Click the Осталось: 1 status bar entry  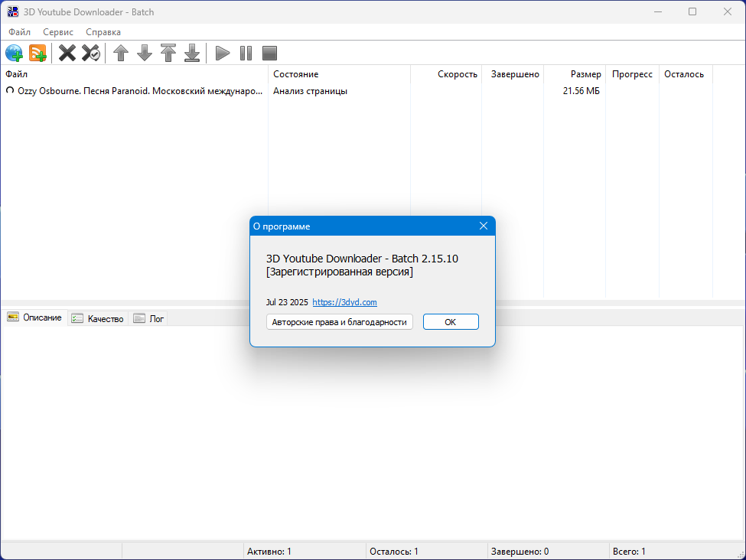pos(394,552)
